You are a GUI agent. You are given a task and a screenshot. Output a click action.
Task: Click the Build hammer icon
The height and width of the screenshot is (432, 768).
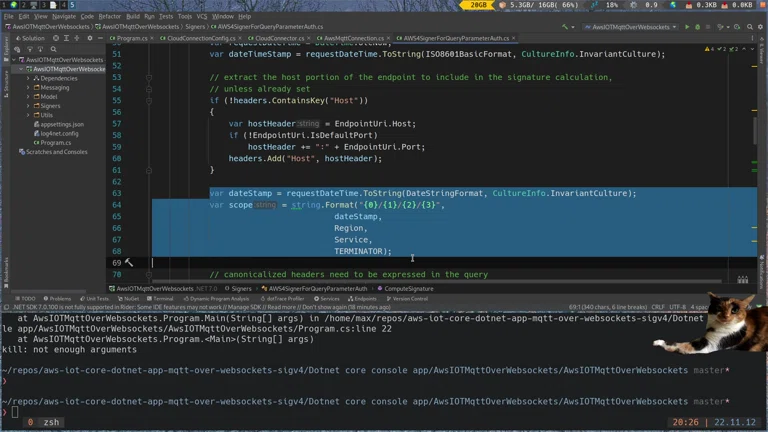pyautogui.click(x=563, y=27)
